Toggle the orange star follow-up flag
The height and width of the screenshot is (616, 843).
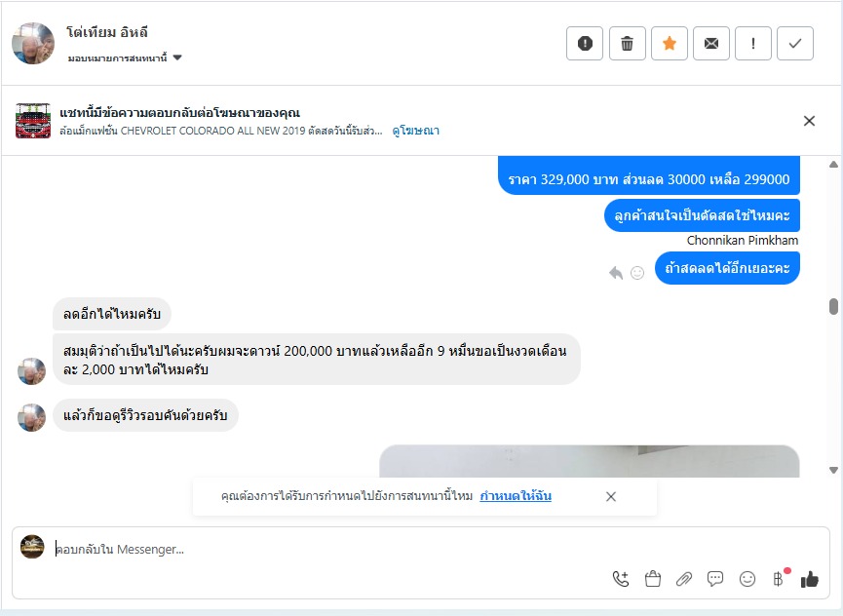670,43
